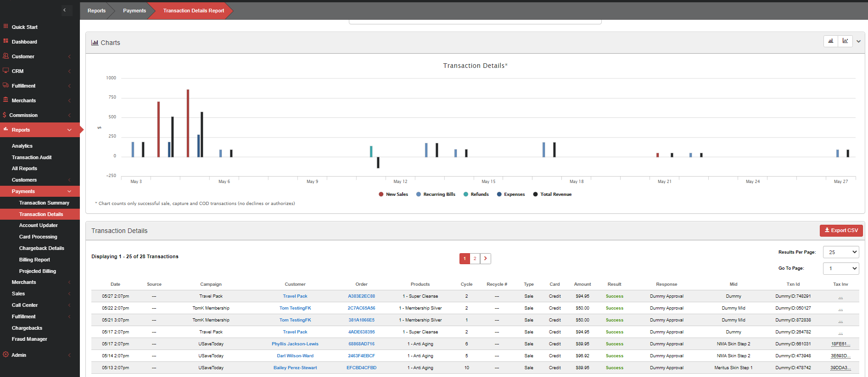
Task: Click the Export CSV button
Action: [x=841, y=231]
